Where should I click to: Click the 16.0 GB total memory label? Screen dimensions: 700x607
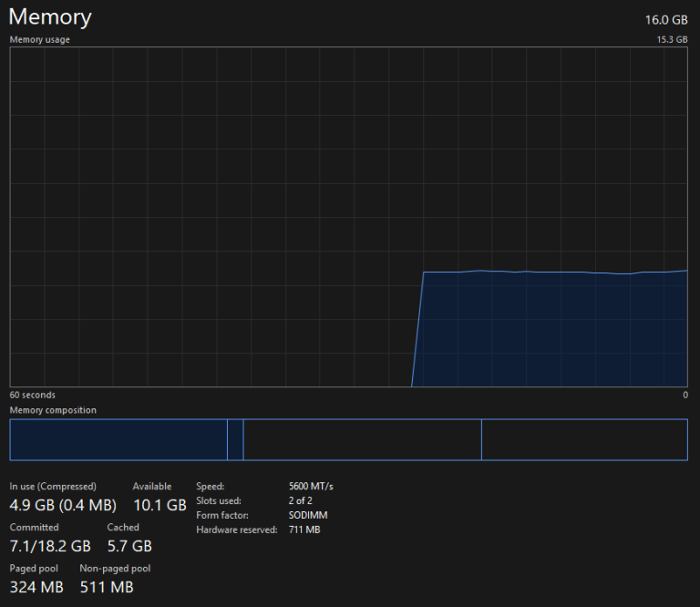(666, 19)
